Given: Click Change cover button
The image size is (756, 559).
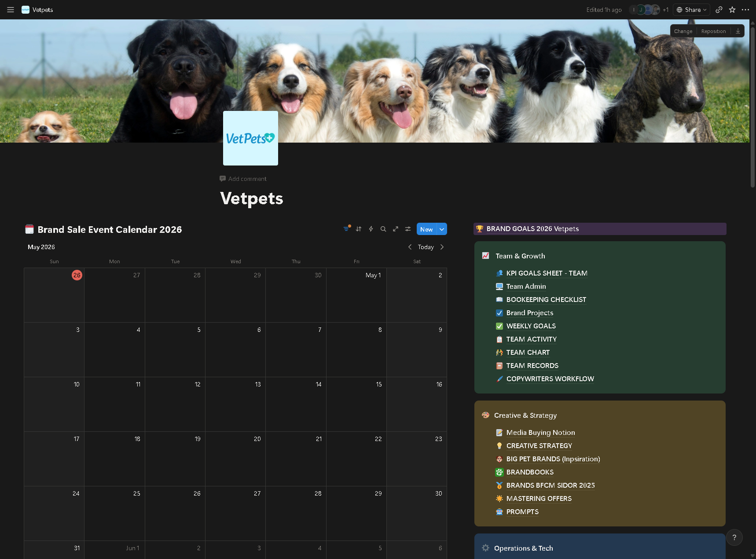Looking at the screenshot, I should click(x=683, y=31).
